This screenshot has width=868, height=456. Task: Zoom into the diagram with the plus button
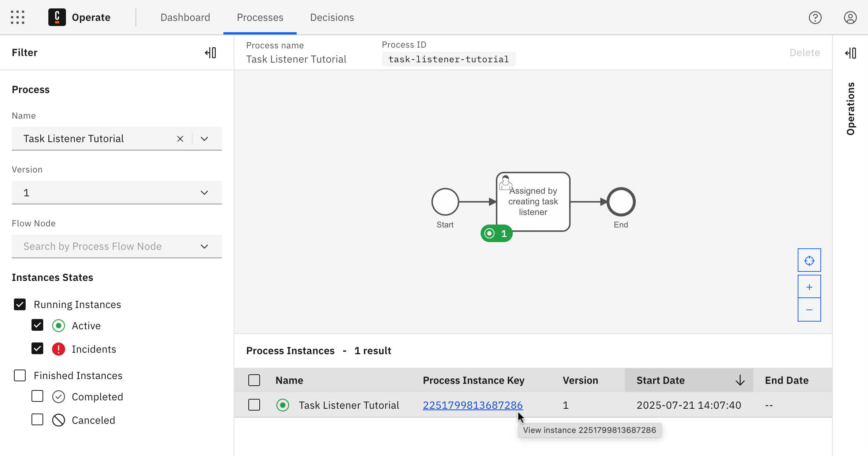809,286
